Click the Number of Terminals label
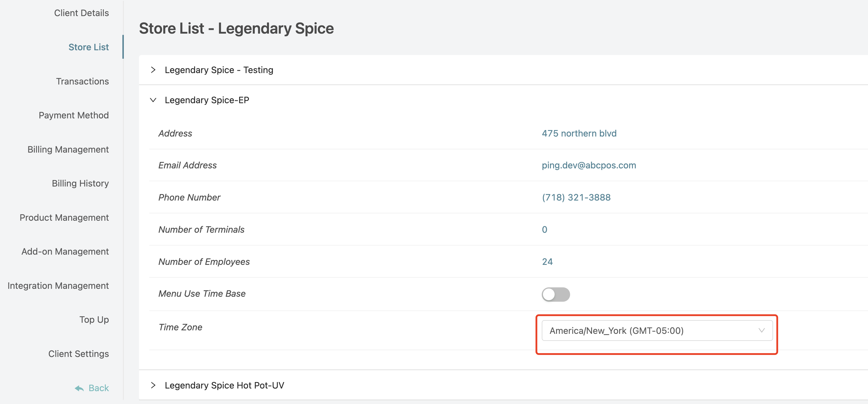This screenshot has height=404, width=868. click(x=202, y=230)
